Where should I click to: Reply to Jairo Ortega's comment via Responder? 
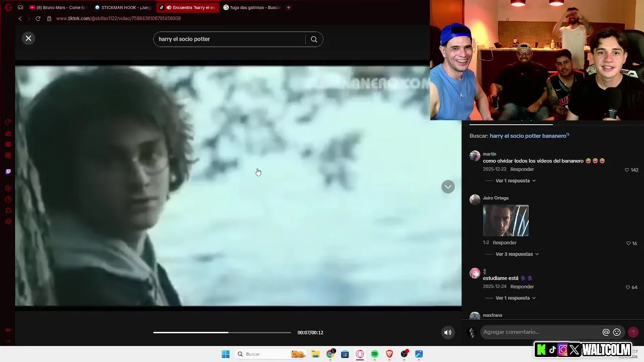[x=505, y=243]
